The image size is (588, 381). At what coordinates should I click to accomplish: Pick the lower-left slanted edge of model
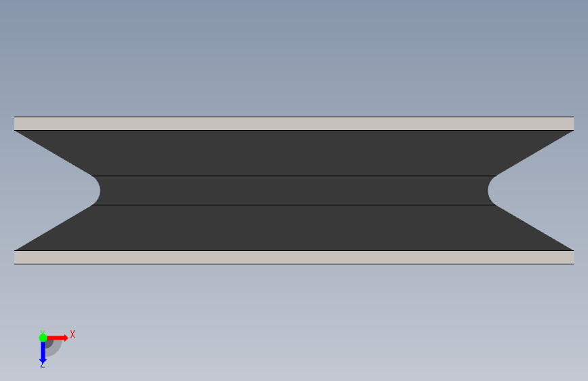click(x=54, y=228)
